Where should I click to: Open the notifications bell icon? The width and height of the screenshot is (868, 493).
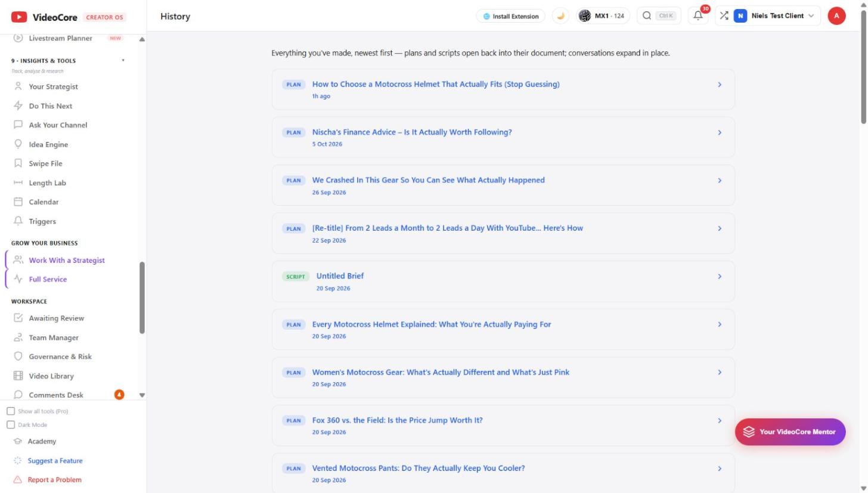698,16
